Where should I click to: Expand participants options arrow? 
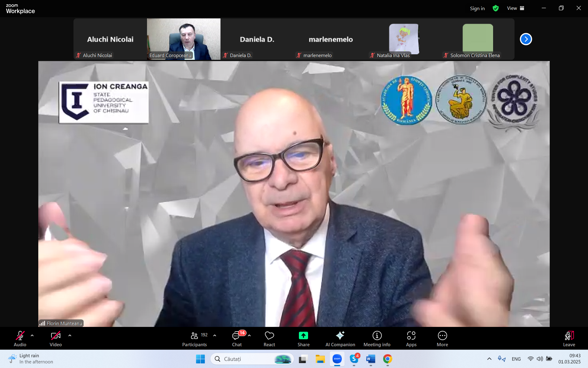(x=215, y=335)
